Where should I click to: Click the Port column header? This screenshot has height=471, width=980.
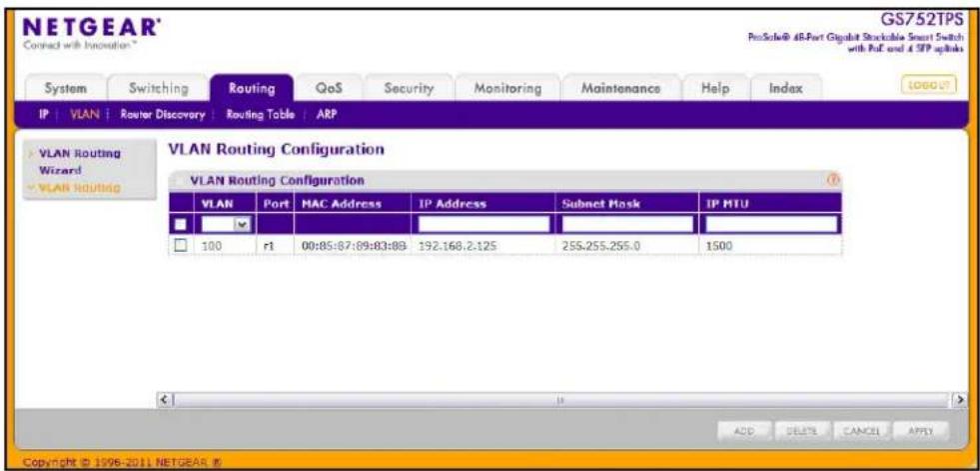274,203
